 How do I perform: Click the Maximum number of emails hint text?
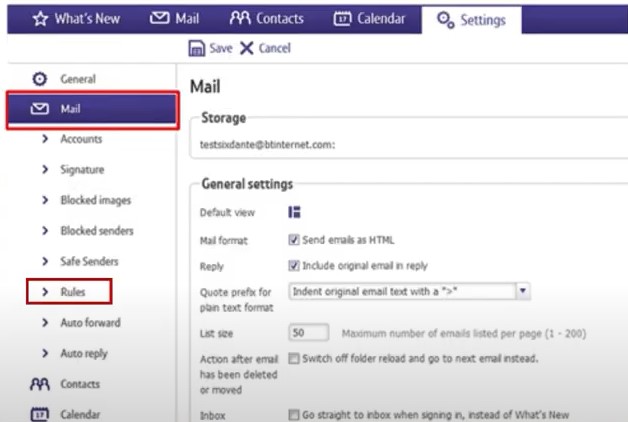pos(464,334)
